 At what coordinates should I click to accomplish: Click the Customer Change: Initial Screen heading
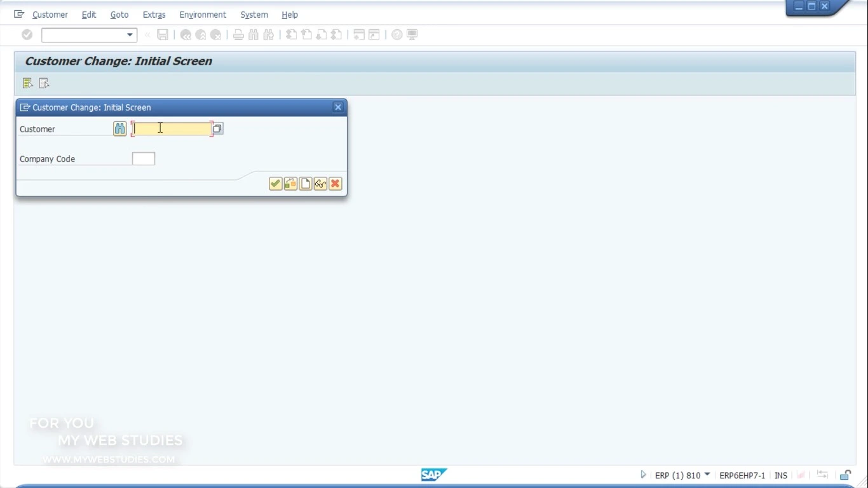point(118,61)
